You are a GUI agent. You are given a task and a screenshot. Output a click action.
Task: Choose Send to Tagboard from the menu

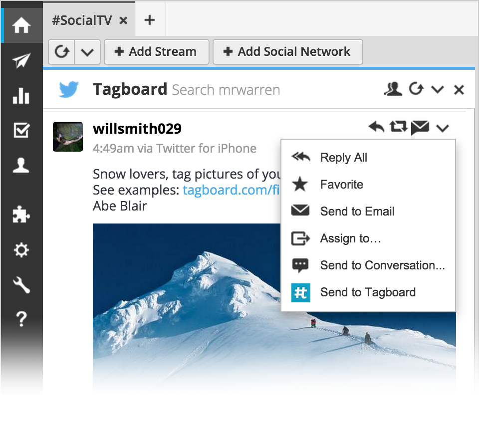pos(367,292)
